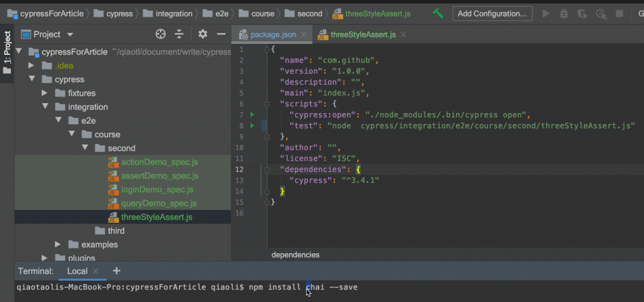Click fold marker at scripts line 6
Viewport: 644px width, 302px height.
point(267,104)
